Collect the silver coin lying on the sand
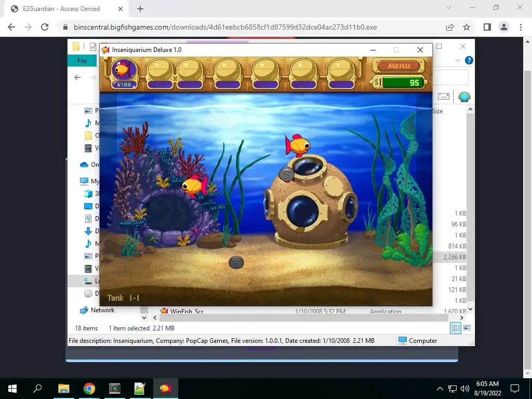This screenshot has width=532, height=399. tap(236, 262)
